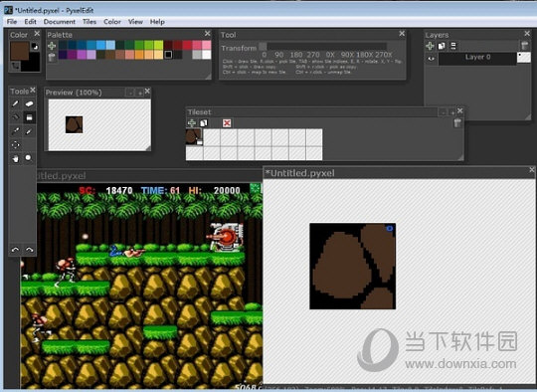Choose the 0X flipped transform option
This screenshot has width=537, height=392.
coord(330,55)
